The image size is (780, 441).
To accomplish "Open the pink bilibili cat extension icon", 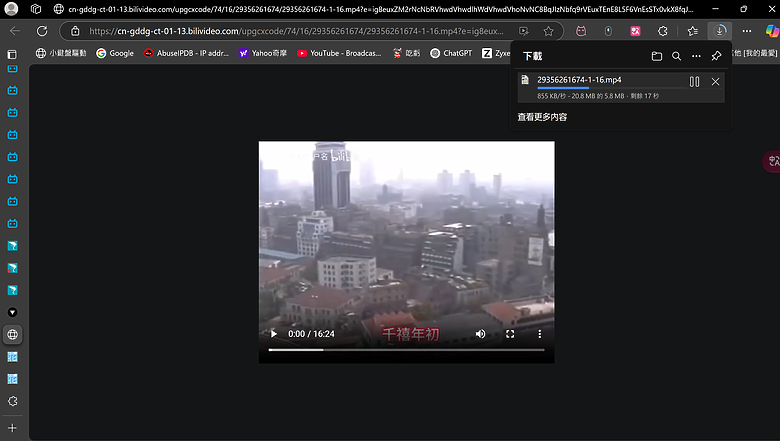I will (x=581, y=31).
